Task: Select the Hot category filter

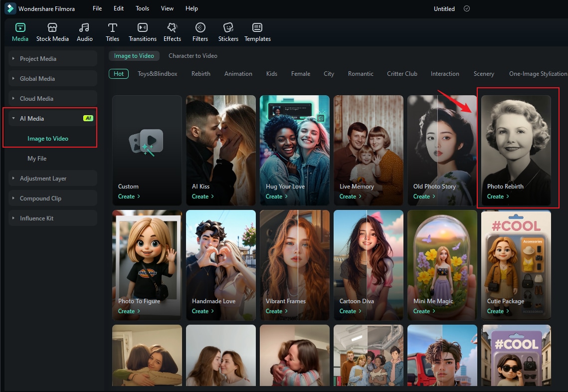Action: click(119, 73)
